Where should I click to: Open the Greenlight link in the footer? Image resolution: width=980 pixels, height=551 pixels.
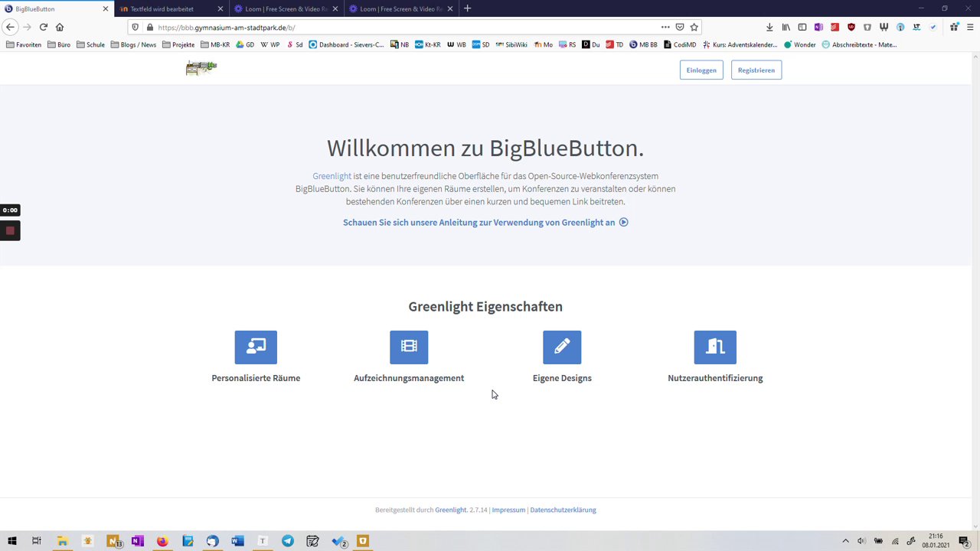pos(450,510)
